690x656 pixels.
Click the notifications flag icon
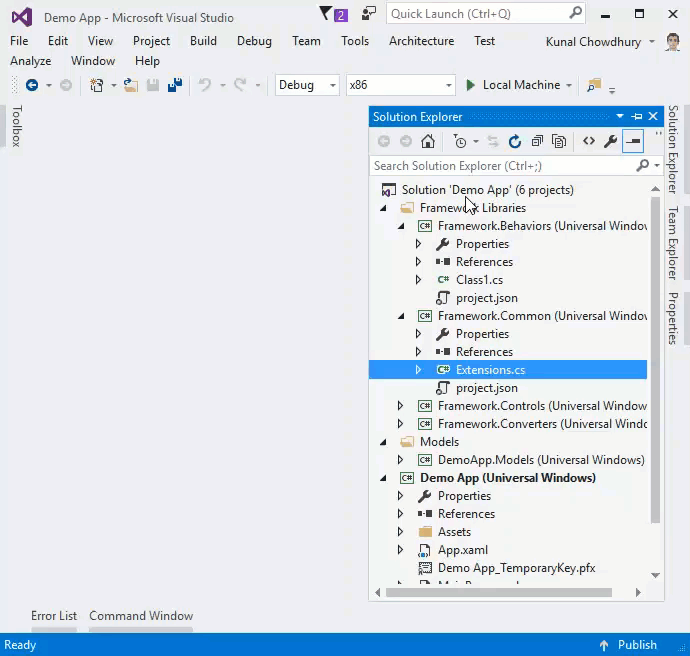coord(326,14)
